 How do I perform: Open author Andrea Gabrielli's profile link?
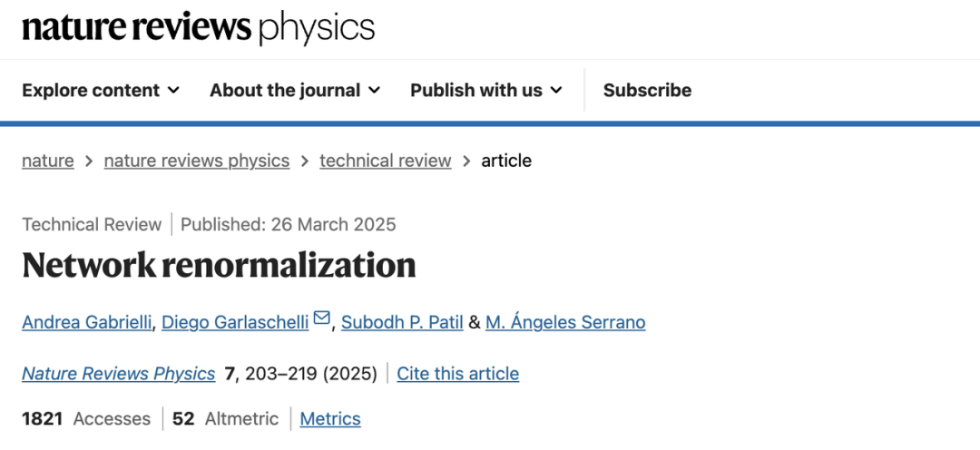click(86, 322)
